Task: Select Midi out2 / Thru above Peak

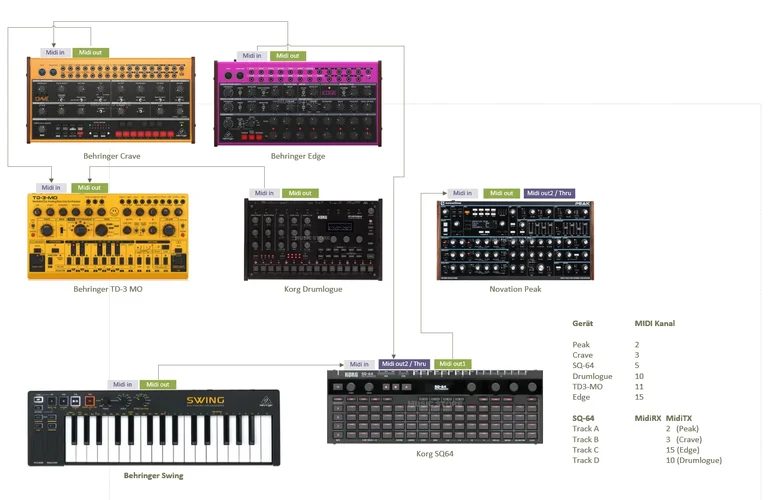Action: [549, 193]
